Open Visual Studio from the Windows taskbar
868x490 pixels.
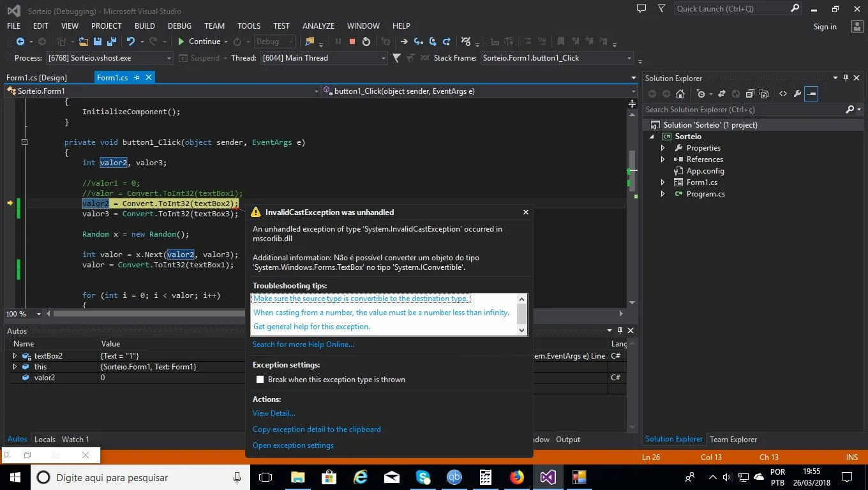tap(548, 477)
